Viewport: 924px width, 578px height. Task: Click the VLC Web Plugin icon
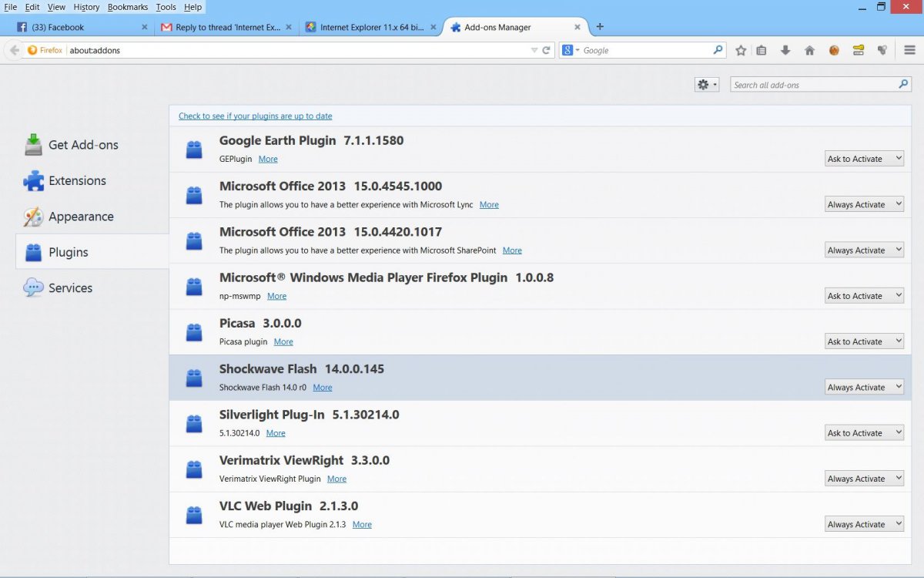pyautogui.click(x=194, y=515)
